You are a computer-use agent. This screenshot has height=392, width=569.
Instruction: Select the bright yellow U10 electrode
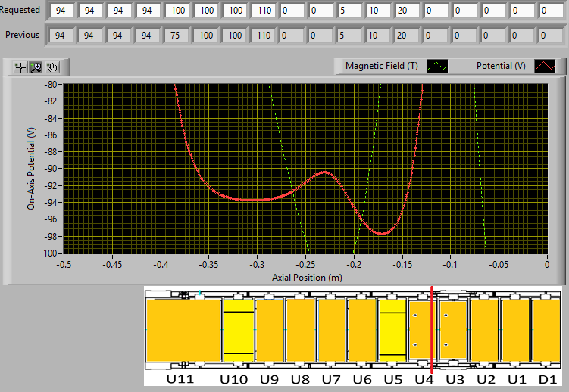point(238,330)
